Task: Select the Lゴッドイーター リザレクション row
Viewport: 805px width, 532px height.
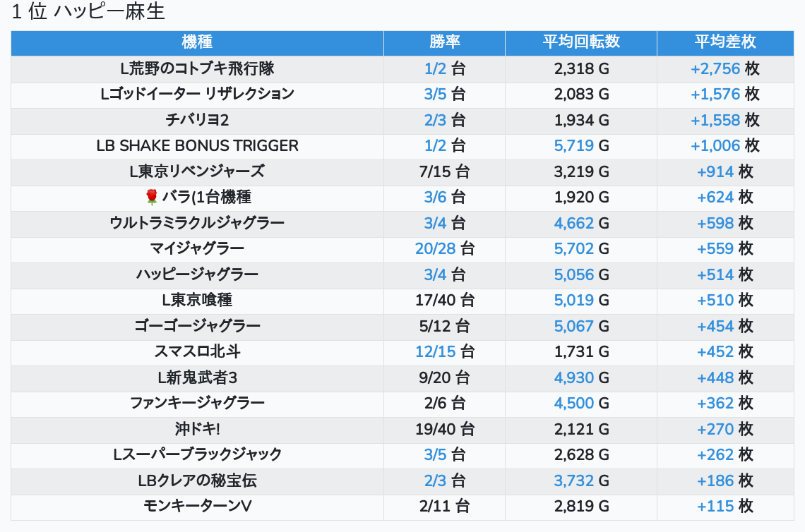Action: click(197, 94)
